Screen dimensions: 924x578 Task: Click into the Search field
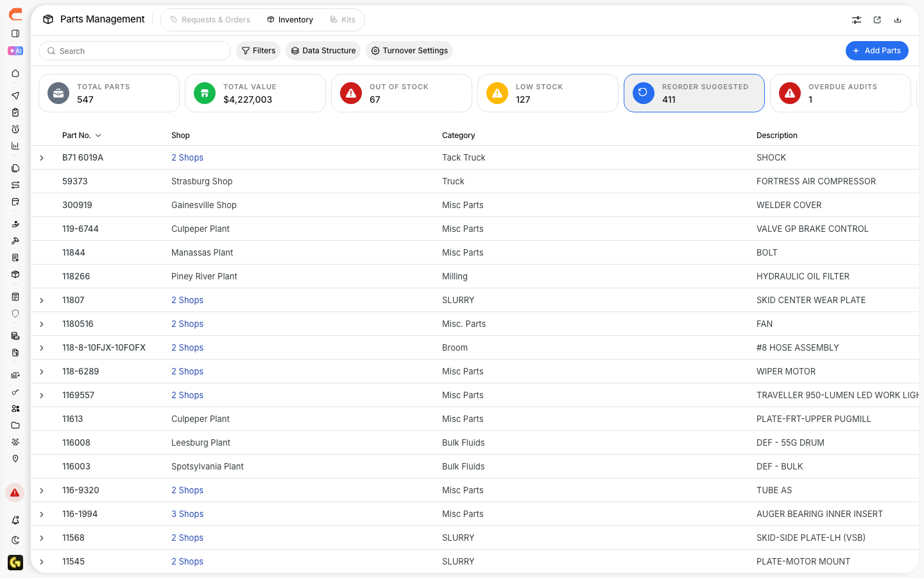[135, 51]
